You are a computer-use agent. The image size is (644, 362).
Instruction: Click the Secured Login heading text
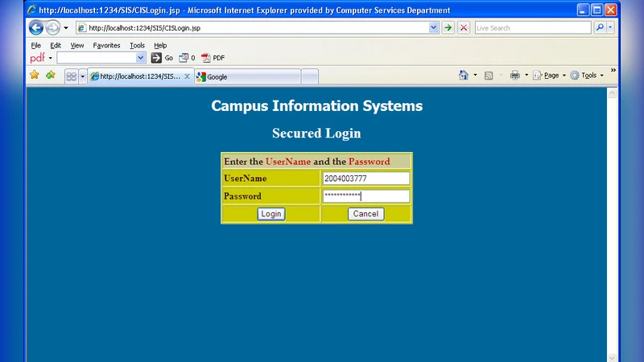point(316,133)
